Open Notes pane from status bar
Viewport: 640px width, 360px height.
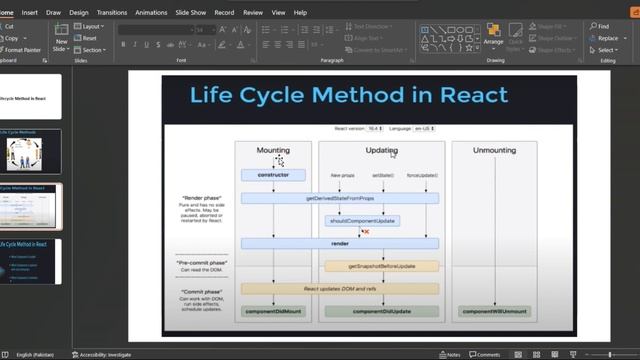(x=450, y=355)
